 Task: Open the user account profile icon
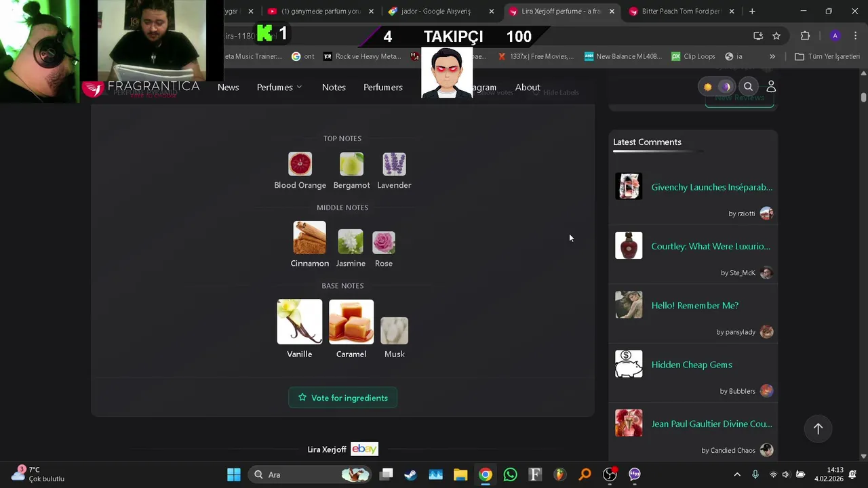tap(771, 87)
